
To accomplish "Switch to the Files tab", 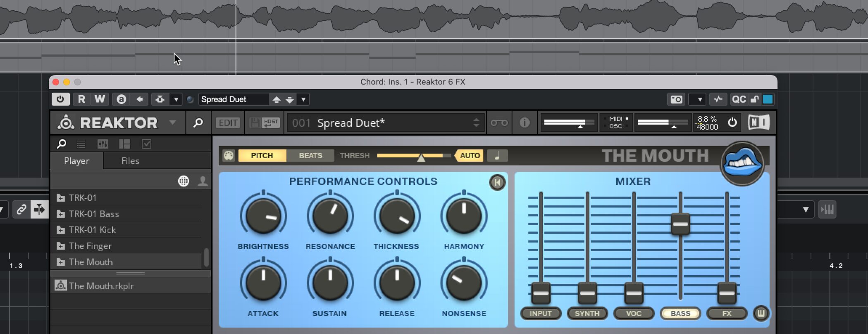I will 130,161.
